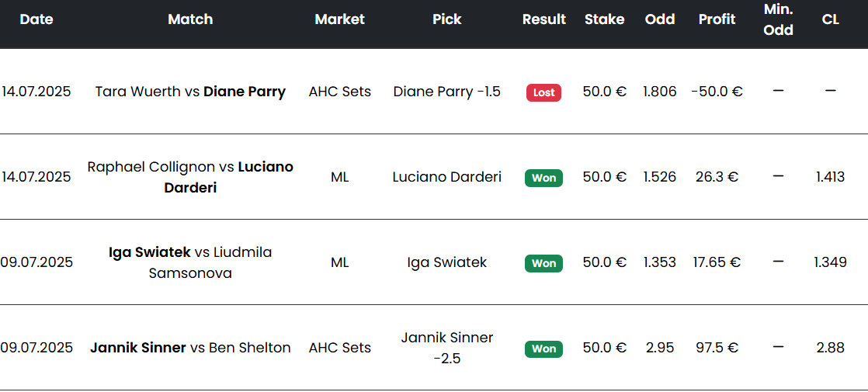Click the Won badge for Iga Swiatek
The width and height of the screenshot is (868, 392).
[543, 263]
